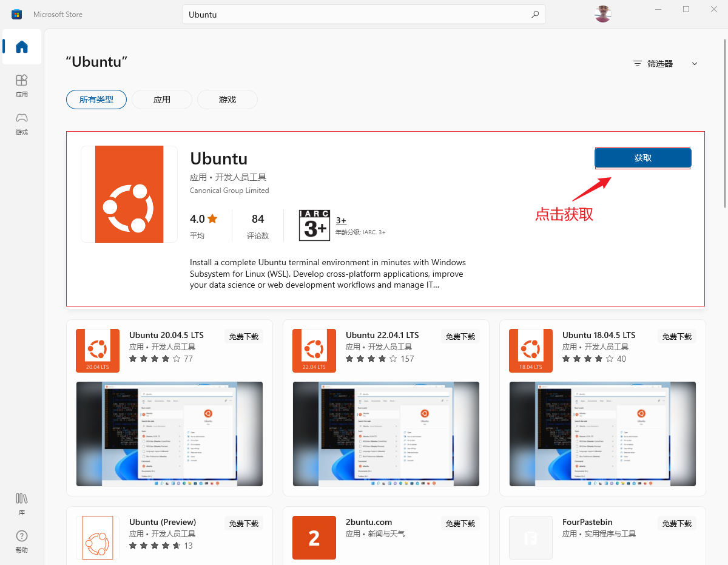Click the FourPastebin app icon
Image resolution: width=728 pixels, height=565 pixels.
pyautogui.click(x=530, y=538)
